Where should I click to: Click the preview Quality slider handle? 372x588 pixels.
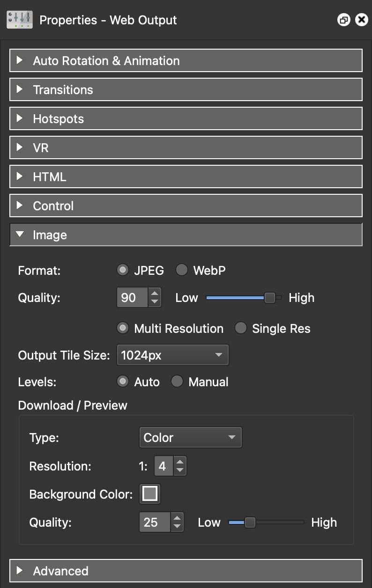(250, 522)
